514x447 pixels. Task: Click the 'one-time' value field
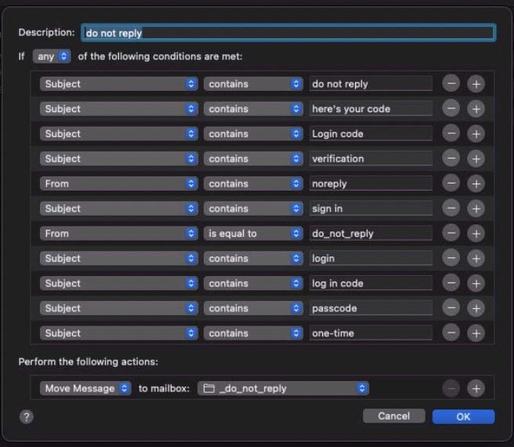point(371,333)
